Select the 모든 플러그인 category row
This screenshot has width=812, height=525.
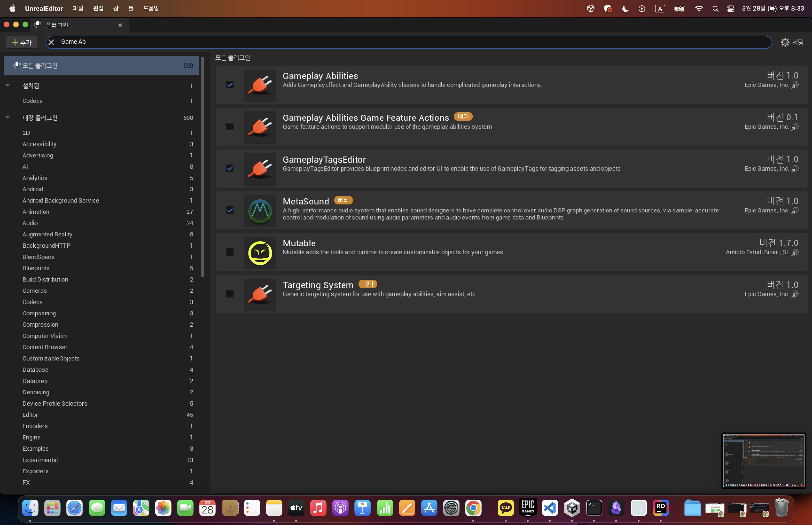[101, 66]
